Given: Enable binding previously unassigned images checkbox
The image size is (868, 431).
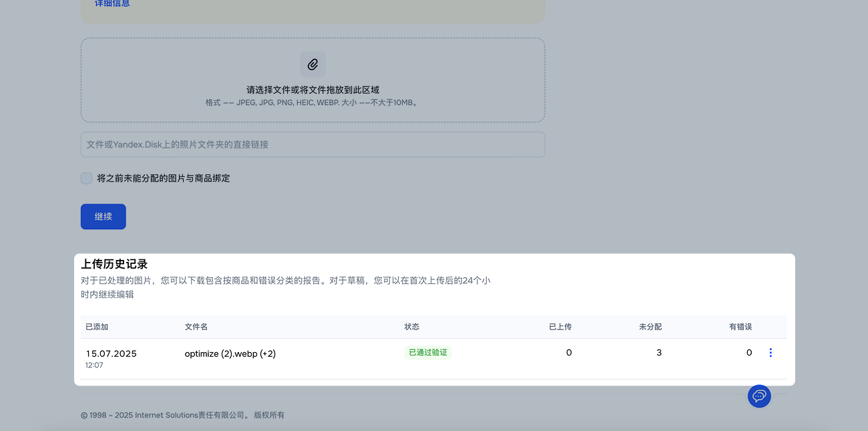Looking at the screenshot, I should click(x=87, y=178).
